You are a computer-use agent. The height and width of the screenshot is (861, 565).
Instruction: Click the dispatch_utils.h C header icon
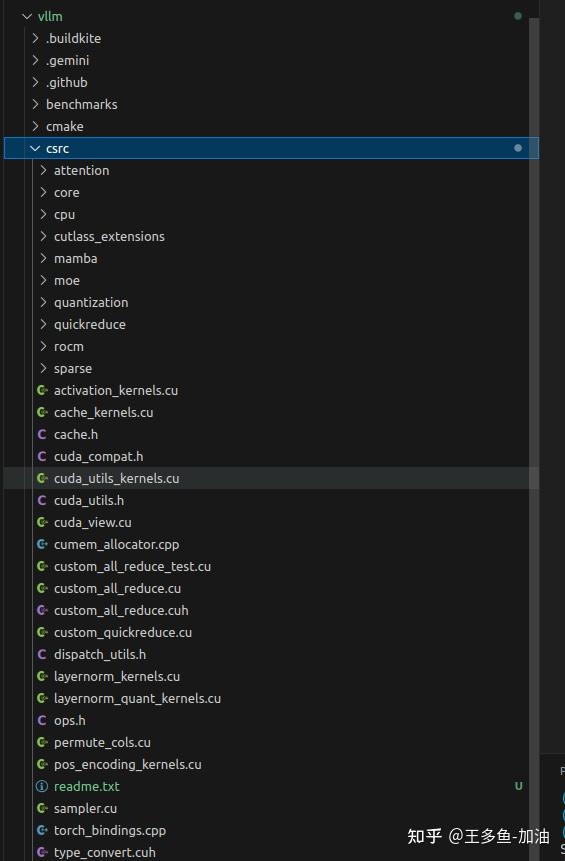pyautogui.click(x=42, y=655)
